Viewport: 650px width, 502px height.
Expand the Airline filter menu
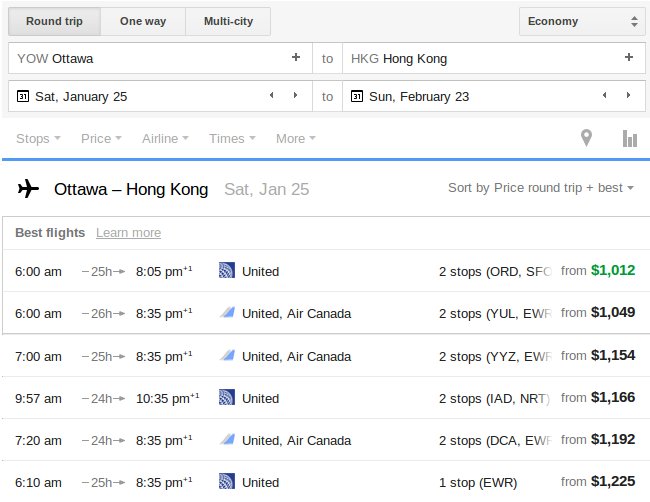pyautogui.click(x=165, y=139)
